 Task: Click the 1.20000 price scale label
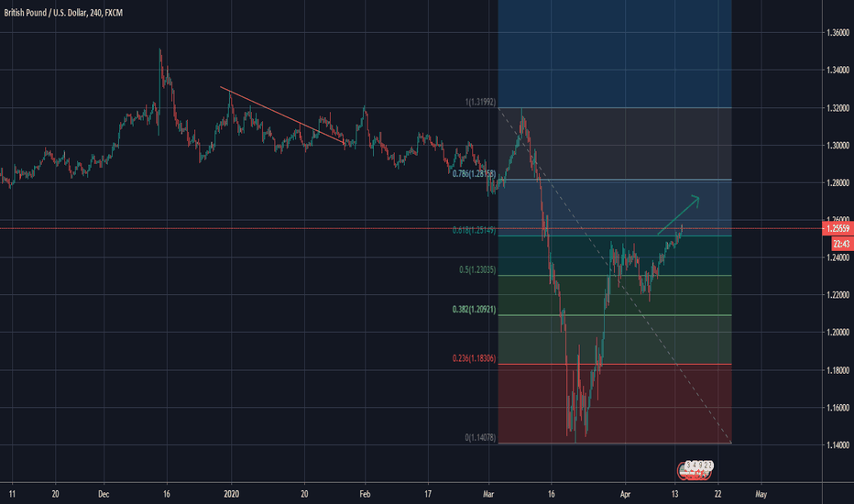click(838, 333)
